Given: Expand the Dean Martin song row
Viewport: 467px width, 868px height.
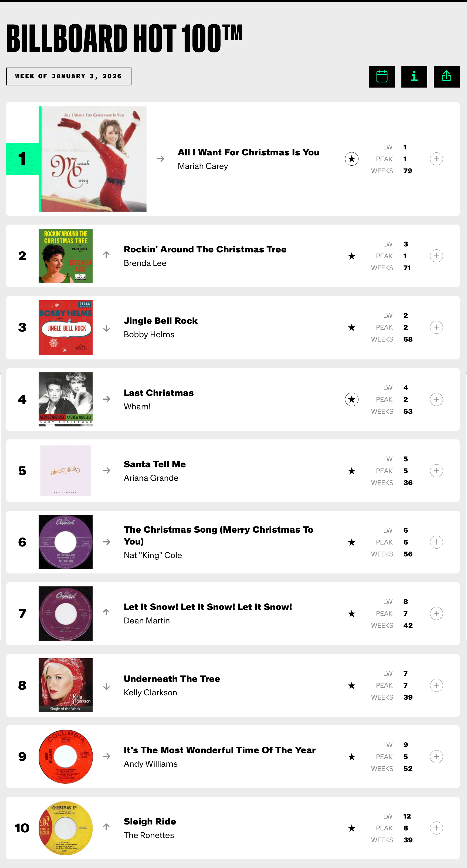Looking at the screenshot, I should [436, 613].
